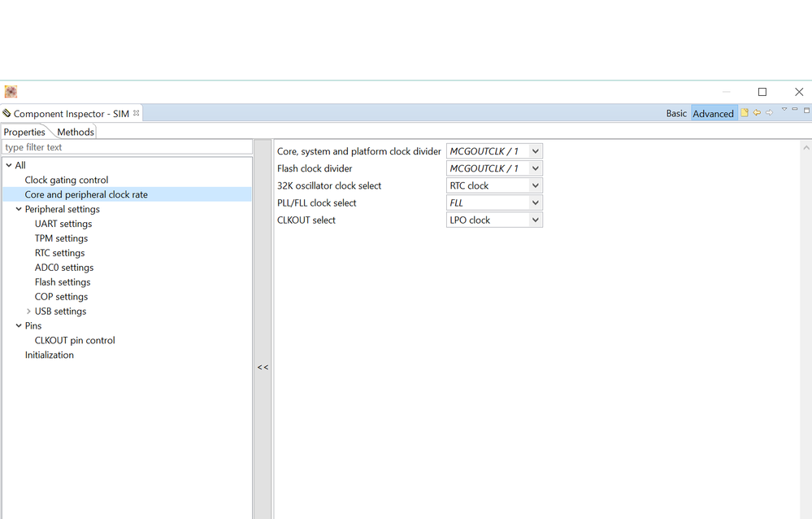
Task: Maximize the application window
Action: click(762, 92)
